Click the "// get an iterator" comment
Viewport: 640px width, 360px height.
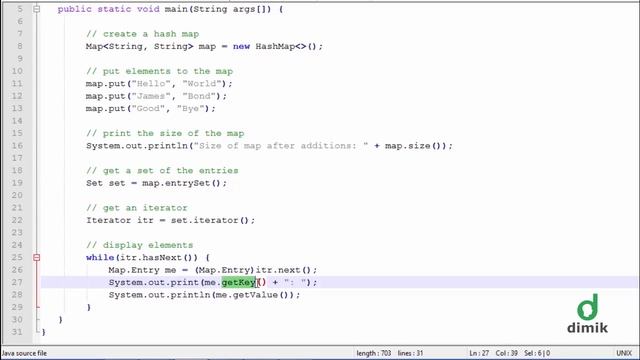coord(137,208)
